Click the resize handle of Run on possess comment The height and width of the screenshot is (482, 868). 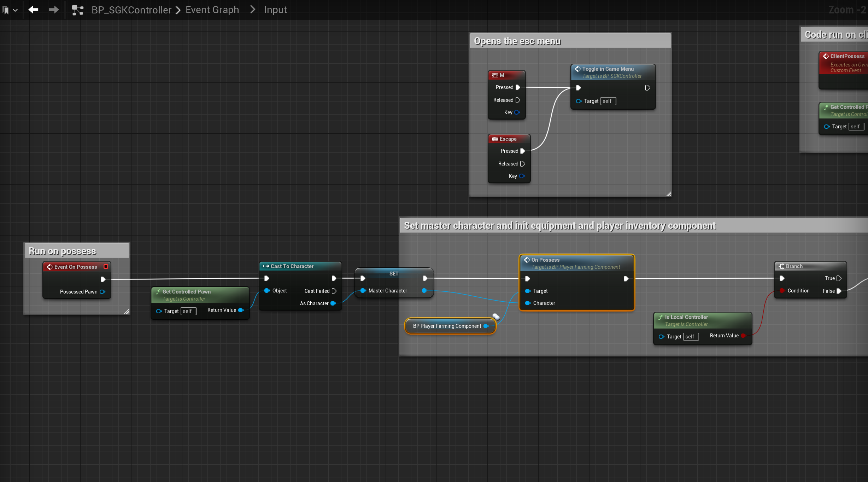(x=127, y=311)
